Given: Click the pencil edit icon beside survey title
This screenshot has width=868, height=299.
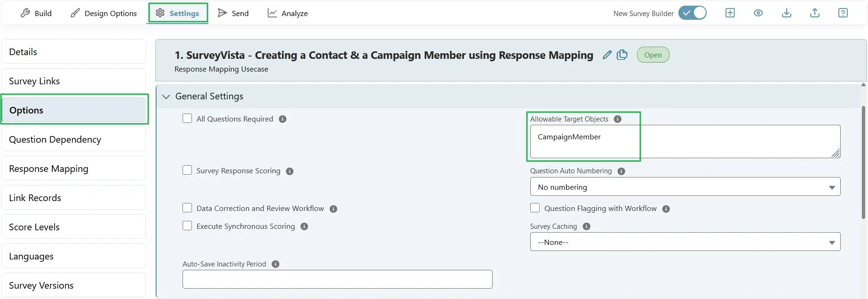Looking at the screenshot, I should point(607,55).
